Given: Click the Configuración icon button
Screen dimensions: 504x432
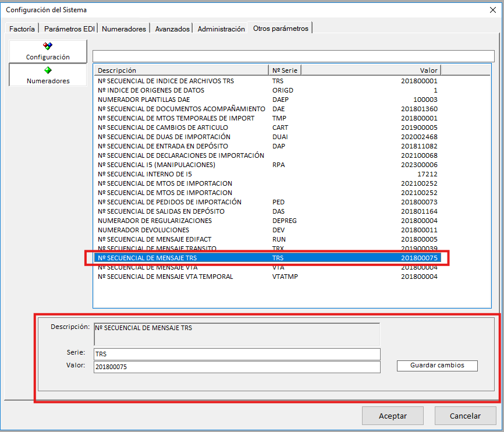Looking at the screenshot, I should 48,51.
